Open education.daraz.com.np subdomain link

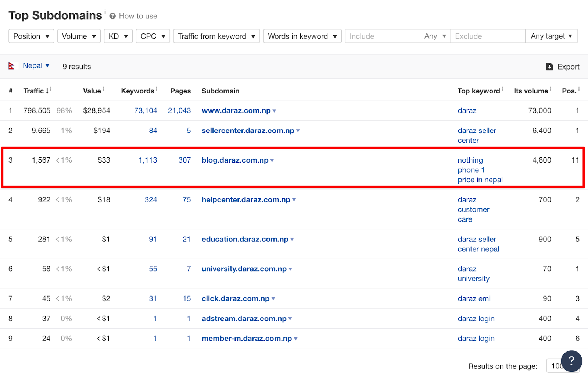coord(245,239)
